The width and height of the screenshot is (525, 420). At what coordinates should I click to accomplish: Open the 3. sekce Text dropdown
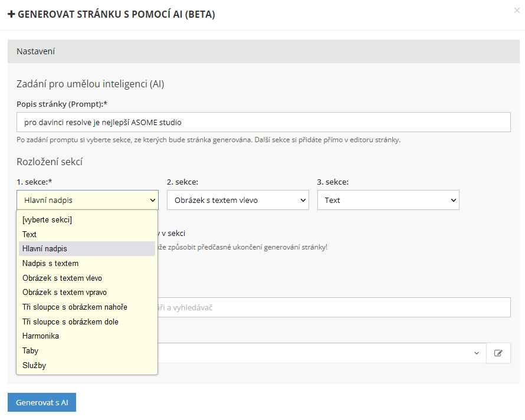388,200
